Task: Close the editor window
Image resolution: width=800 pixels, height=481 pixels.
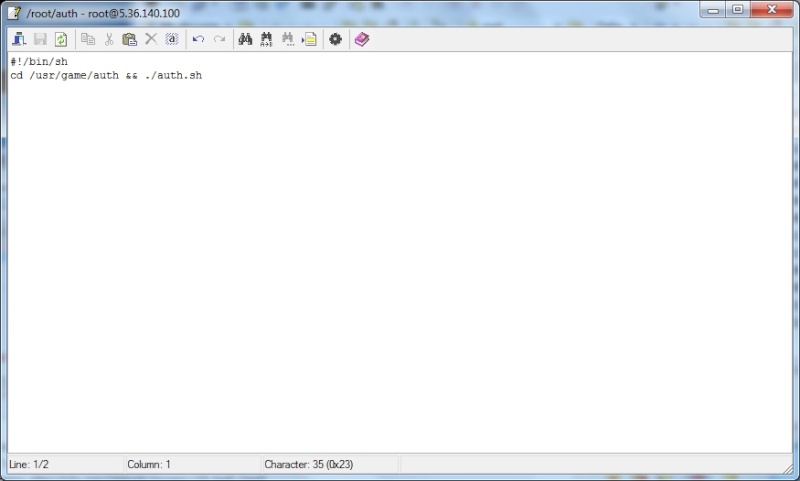Action: pos(771,10)
